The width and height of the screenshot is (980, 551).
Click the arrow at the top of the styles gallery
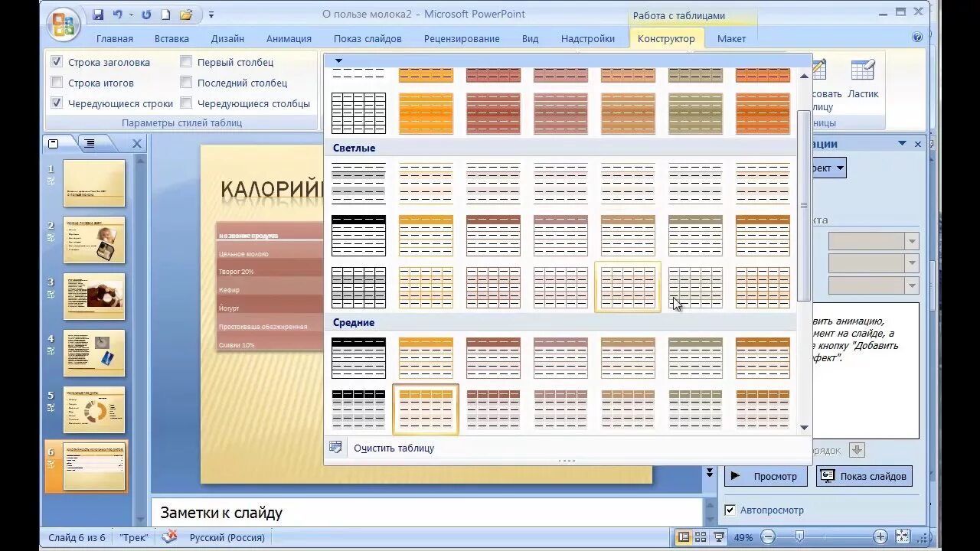(338, 60)
